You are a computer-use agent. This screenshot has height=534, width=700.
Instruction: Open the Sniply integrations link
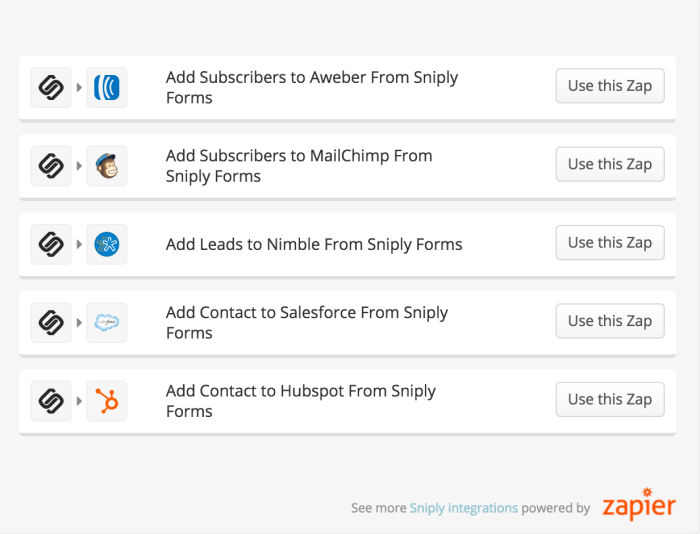click(x=463, y=508)
